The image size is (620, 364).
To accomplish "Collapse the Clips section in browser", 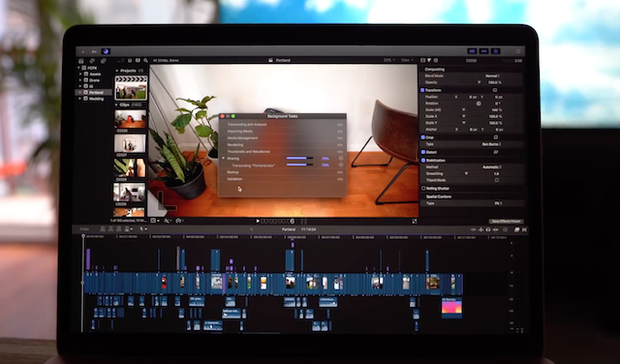I will (116, 106).
